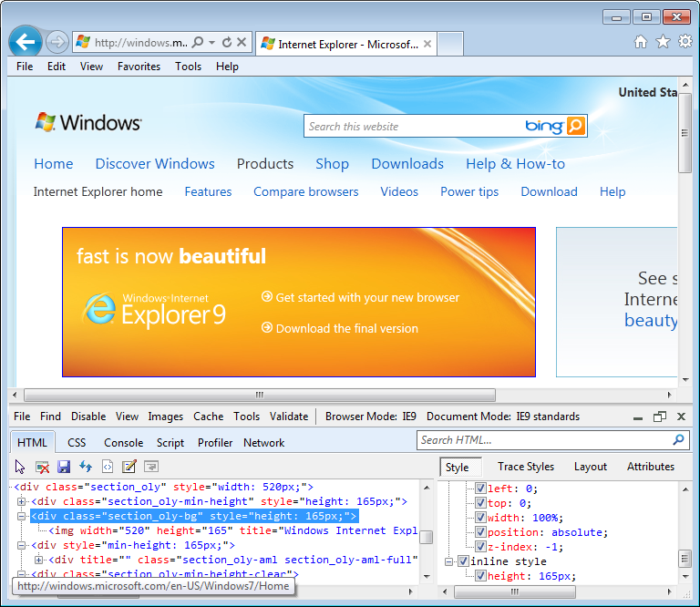Open the Layout tab
The width and height of the screenshot is (700, 607).
(591, 467)
